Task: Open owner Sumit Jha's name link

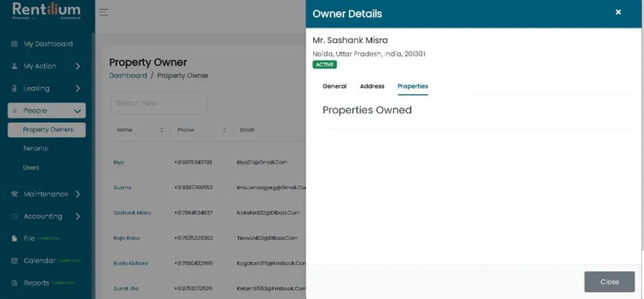Action: [126, 289]
